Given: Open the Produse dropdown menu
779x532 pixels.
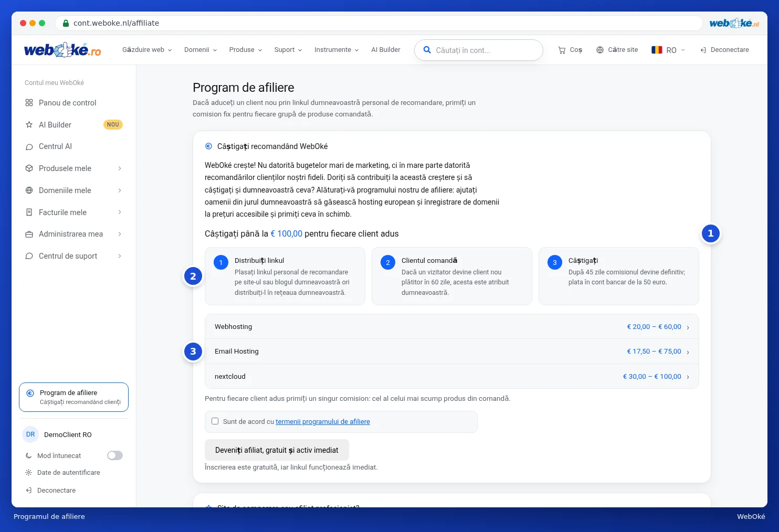Looking at the screenshot, I should [x=246, y=50].
